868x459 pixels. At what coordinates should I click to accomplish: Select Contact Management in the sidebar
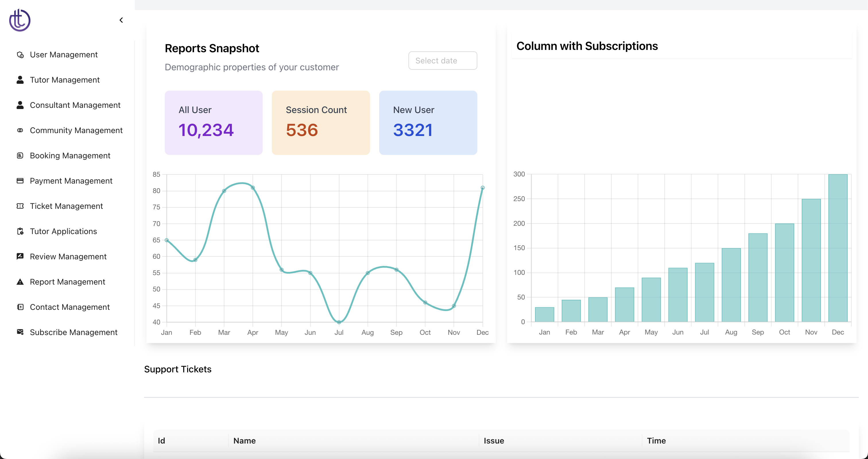pos(70,307)
